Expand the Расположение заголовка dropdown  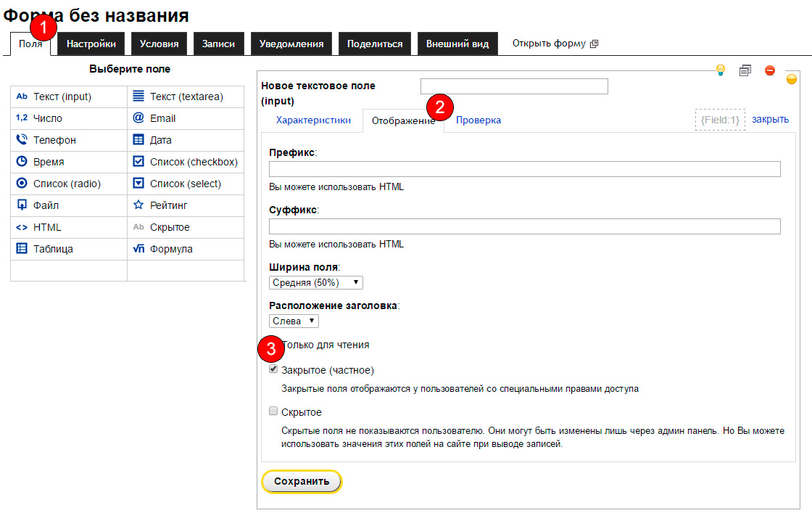[294, 321]
